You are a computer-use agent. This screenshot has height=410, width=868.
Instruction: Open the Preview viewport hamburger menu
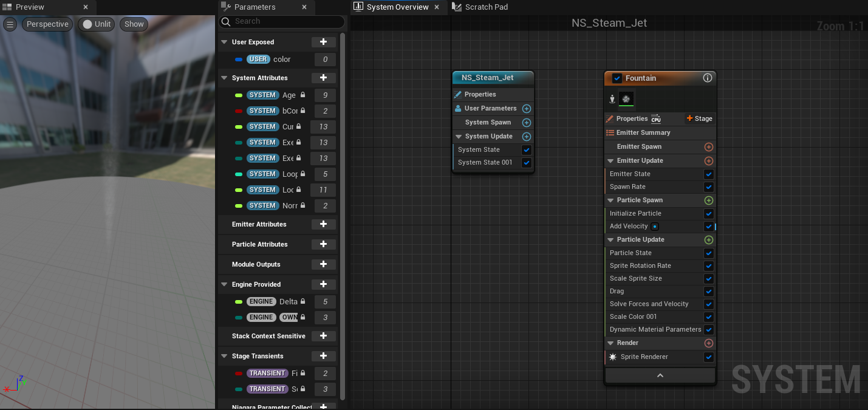(10, 24)
